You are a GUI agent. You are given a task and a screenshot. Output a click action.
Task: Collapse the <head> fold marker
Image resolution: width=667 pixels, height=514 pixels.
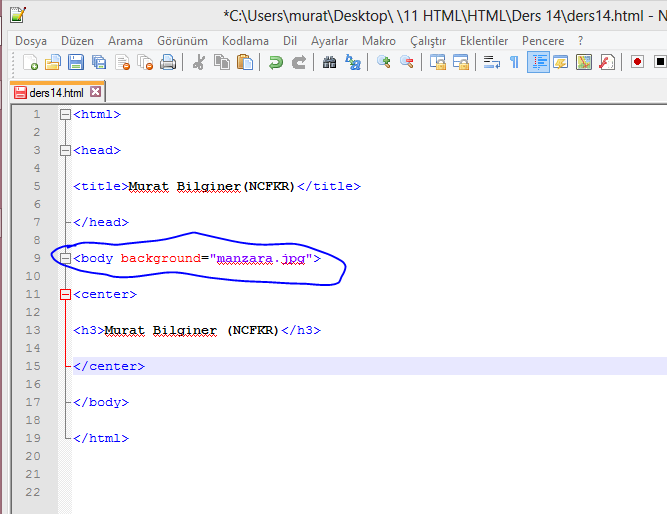pos(65,150)
